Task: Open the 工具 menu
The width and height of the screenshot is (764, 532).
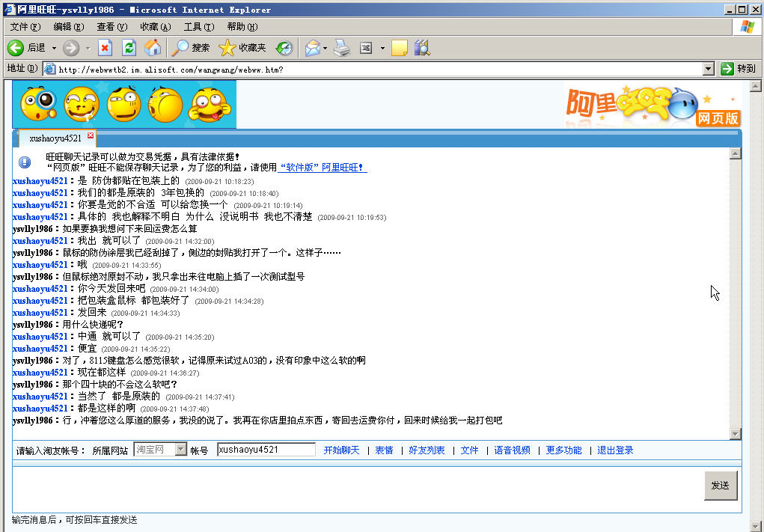Action: tap(198, 27)
